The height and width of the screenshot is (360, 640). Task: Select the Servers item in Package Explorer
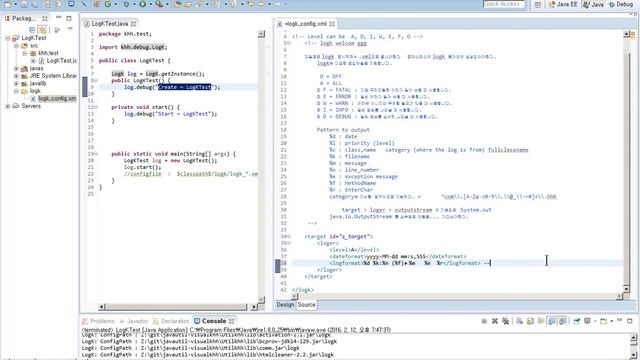click(x=27, y=106)
